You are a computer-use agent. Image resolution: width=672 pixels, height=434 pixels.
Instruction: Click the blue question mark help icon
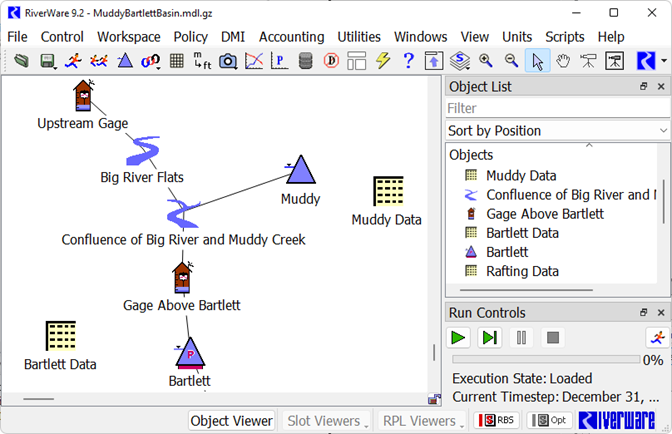pyautogui.click(x=408, y=61)
